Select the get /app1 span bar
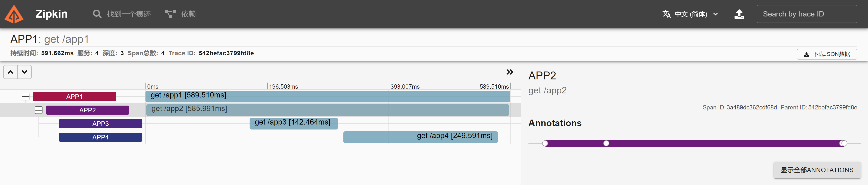The width and height of the screenshot is (868, 185). (328, 96)
